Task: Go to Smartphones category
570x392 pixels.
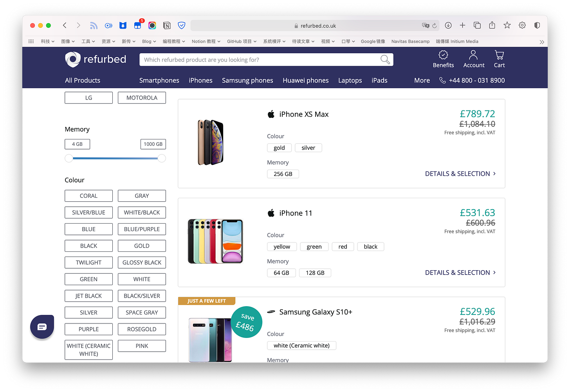Action: 159,80
